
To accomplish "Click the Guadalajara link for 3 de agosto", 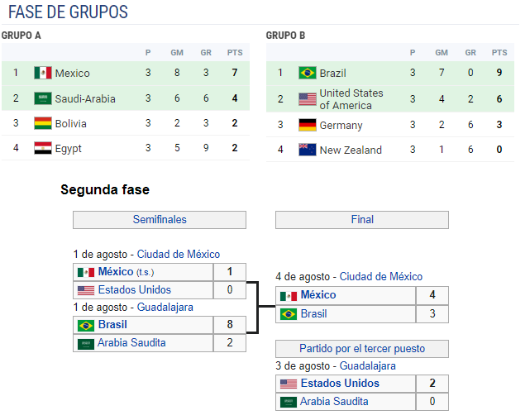I will (367, 365).
